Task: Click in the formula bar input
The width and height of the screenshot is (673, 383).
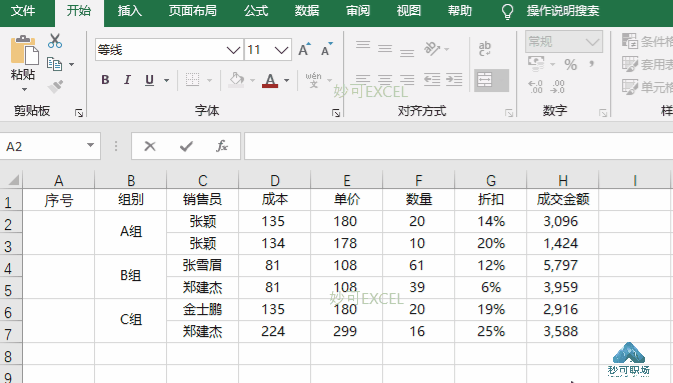Action: 458,146
